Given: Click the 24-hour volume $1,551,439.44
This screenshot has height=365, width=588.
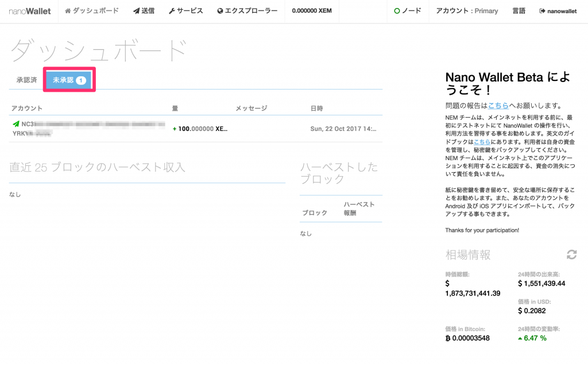Looking at the screenshot, I should (x=541, y=284).
